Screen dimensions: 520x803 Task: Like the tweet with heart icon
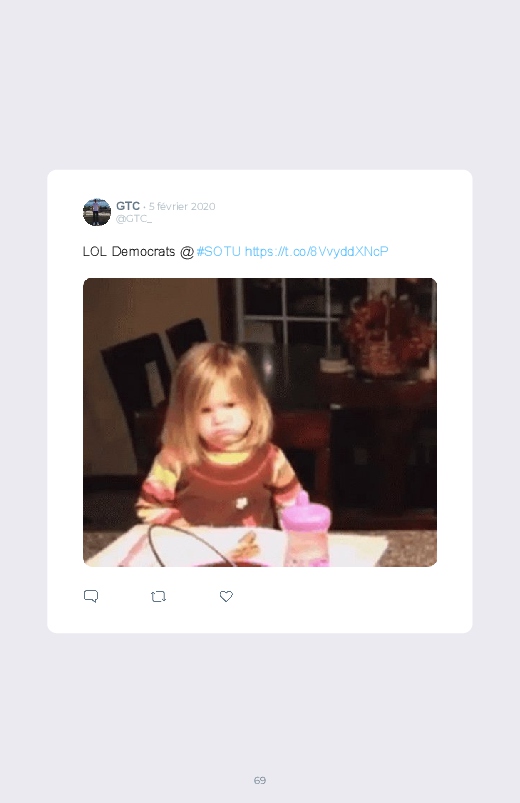point(226,596)
